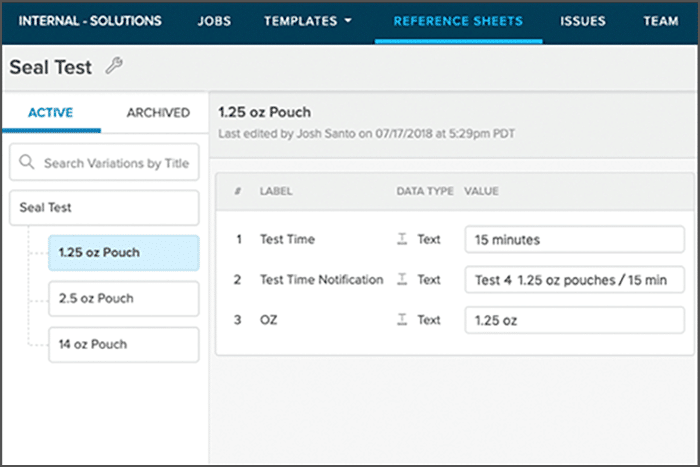Select the 1.25 oz Pouch variation
Screen dimensions: 700x467
[124, 253]
